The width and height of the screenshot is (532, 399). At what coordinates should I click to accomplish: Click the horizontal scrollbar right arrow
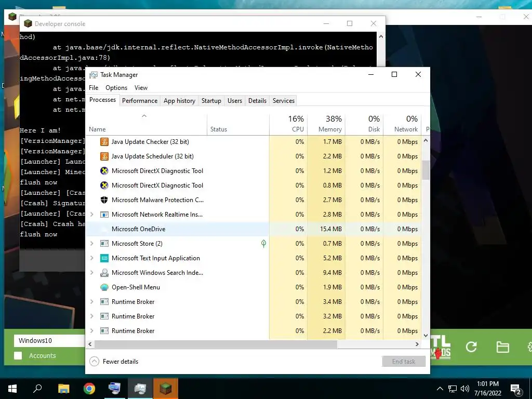(417, 344)
